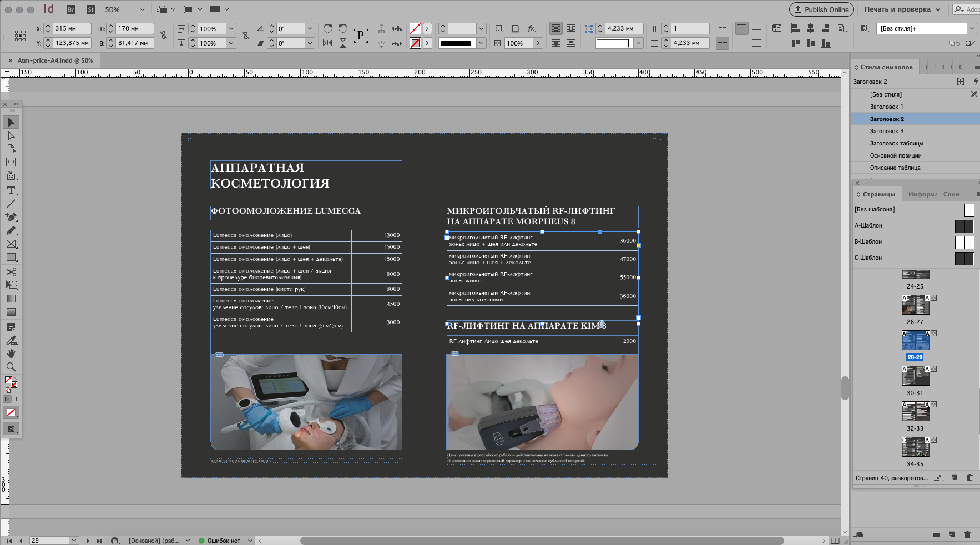Toggle drop shadow on selection
The height and width of the screenshot is (545, 980).
tap(515, 28)
